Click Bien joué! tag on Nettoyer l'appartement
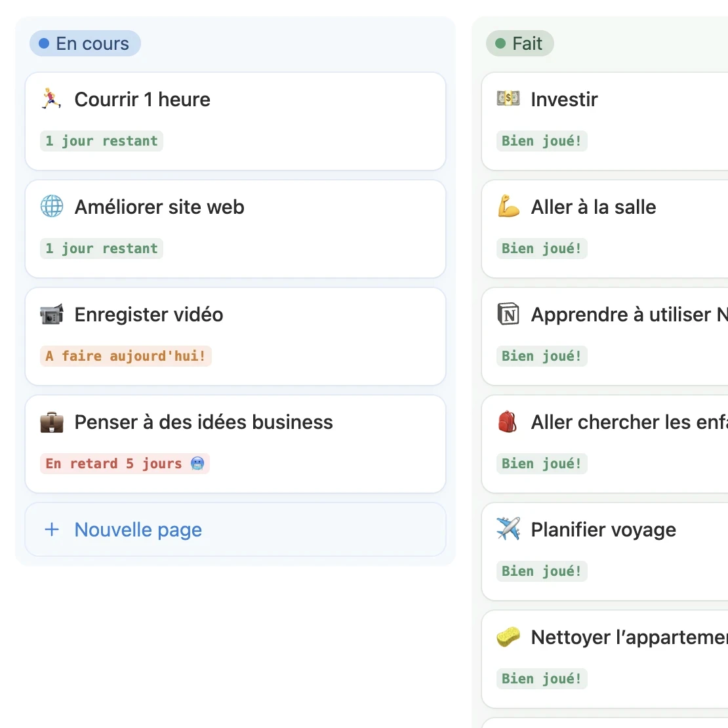 click(x=541, y=679)
